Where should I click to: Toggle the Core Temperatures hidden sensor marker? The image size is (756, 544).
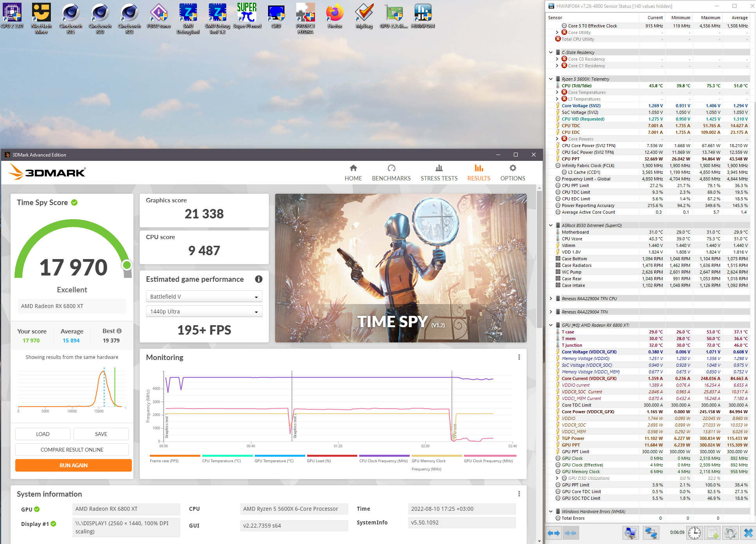564,92
